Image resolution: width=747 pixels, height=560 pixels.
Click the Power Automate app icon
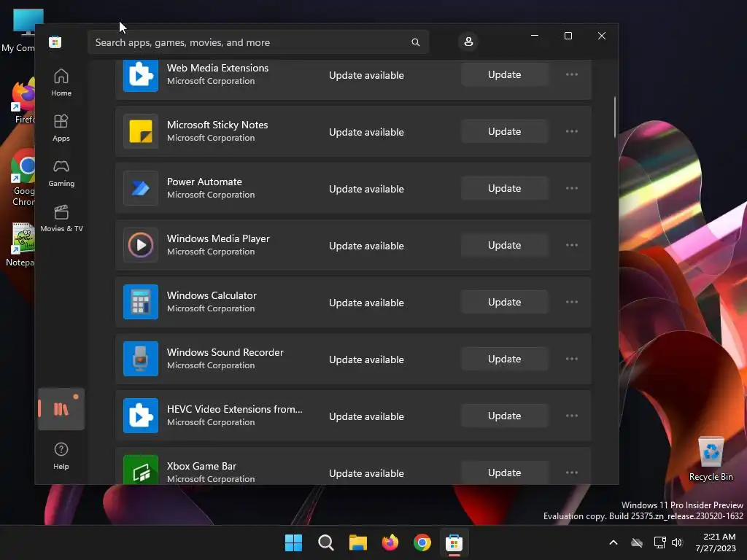point(141,188)
